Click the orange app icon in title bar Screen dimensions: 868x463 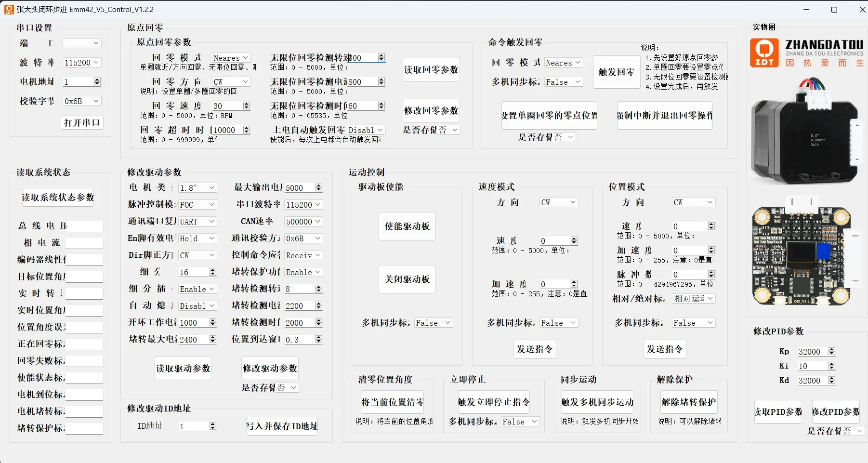pyautogui.click(x=9, y=9)
